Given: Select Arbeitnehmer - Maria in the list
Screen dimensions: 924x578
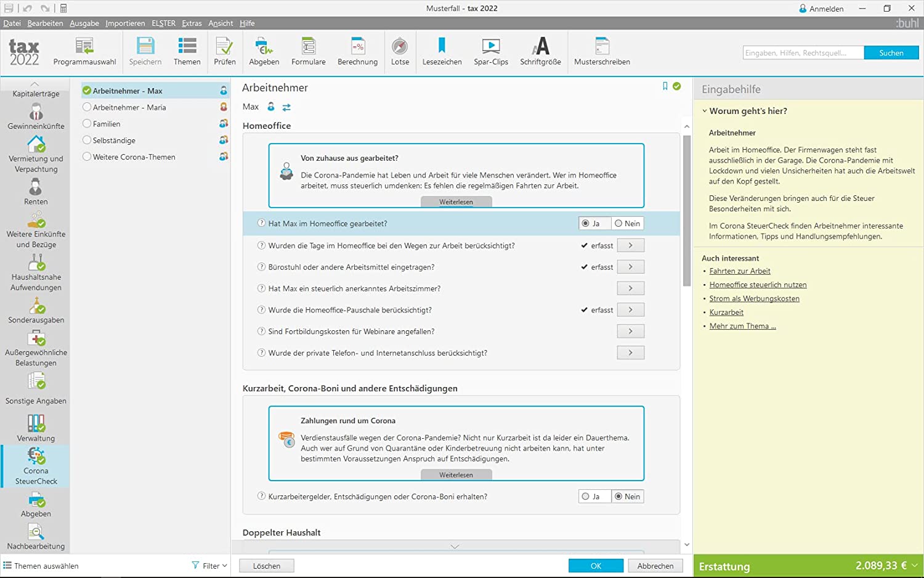Looking at the screenshot, I should pos(129,107).
